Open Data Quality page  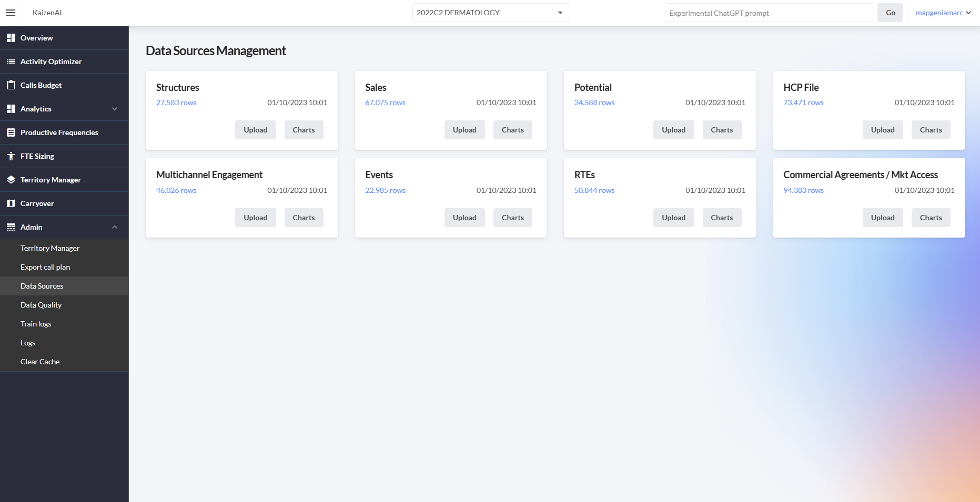64,305
